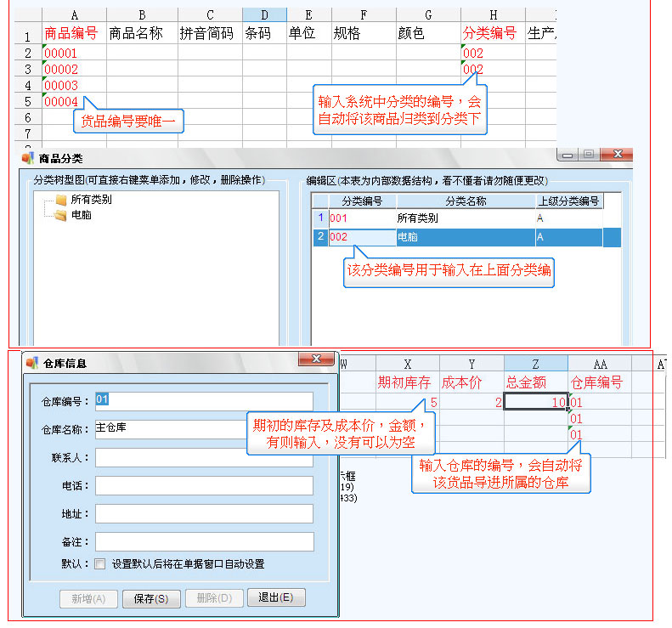Minimize the 商品分类 window

tap(568, 154)
